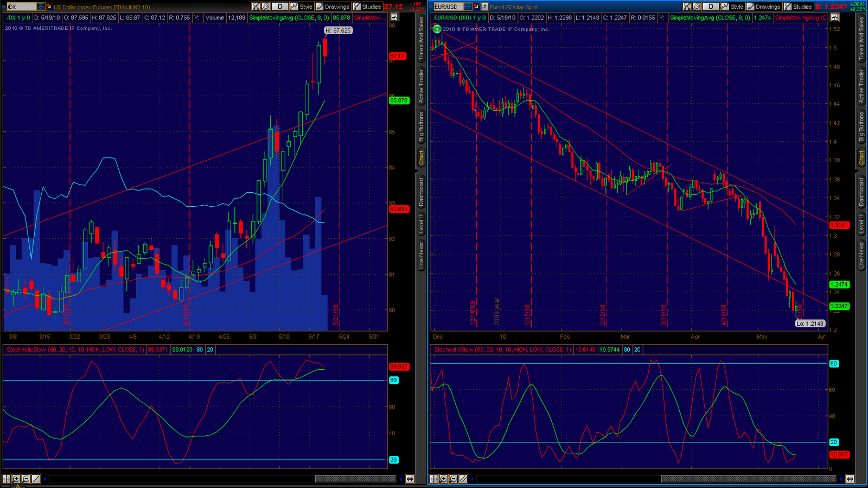Viewport: 868px width, 488px height.
Task: Open the pattern/scissors tool icon in the /DX chart toolbar
Action: coord(256,7)
